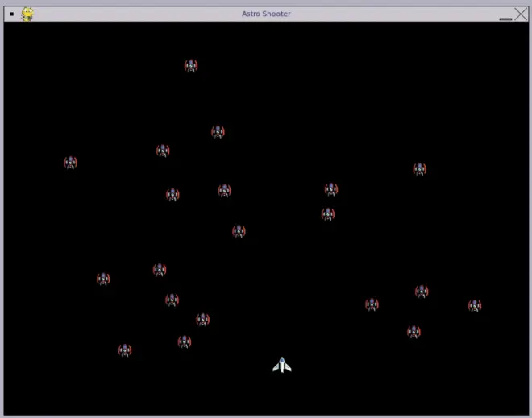Viewport: 532px width, 418px height.
Task: Click the lowest enemy ship on screen
Action: pyautogui.click(x=125, y=350)
